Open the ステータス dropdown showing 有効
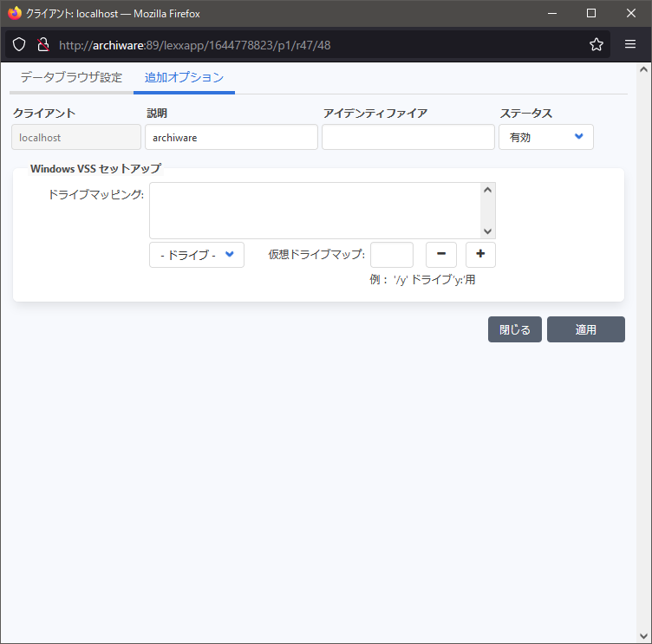This screenshot has width=652, height=644. coord(545,137)
